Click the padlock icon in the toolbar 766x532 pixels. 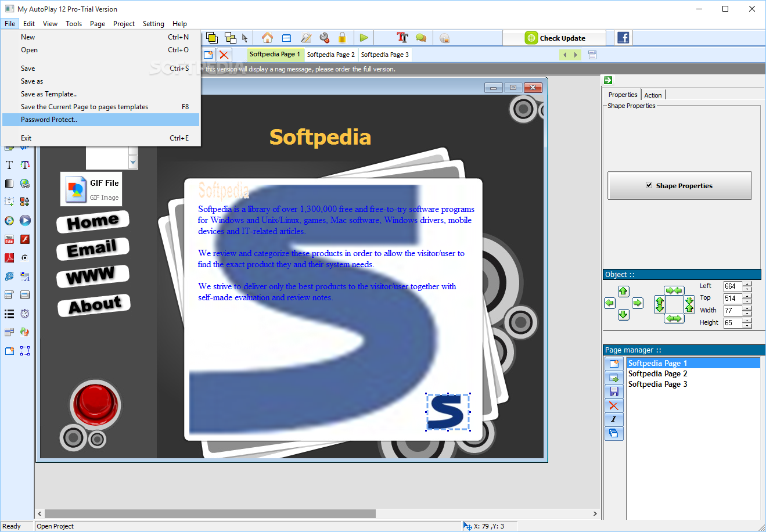[x=343, y=38]
